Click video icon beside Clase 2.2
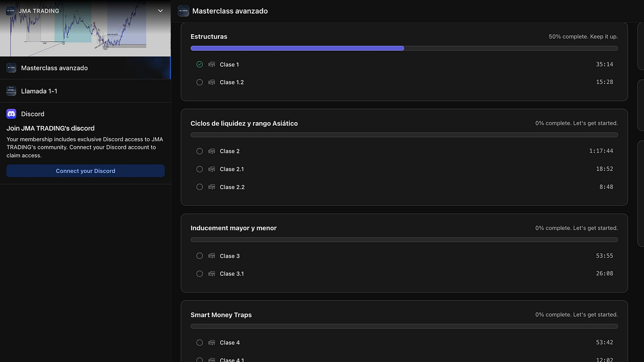 point(212,187)
